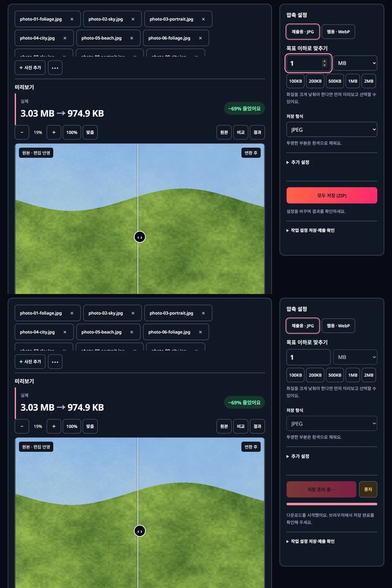Click the 중지 button to stop saving

click(368, 489)
